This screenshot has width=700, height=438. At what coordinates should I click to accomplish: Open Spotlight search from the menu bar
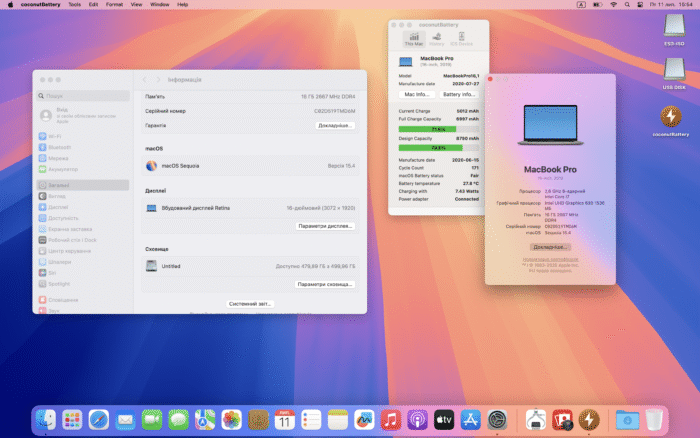pyautogui.click(x=627, y=4)
